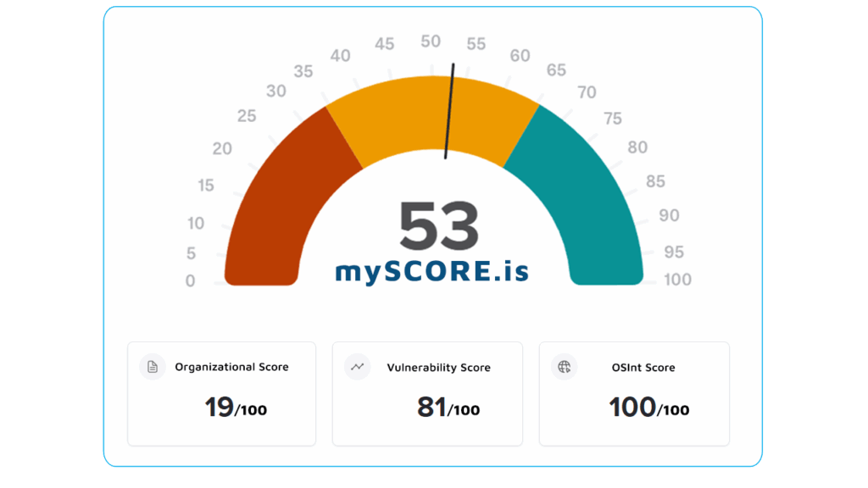
Task: Click the Vulnerability Score trend line icon
Action: click(x=358, y=367)
